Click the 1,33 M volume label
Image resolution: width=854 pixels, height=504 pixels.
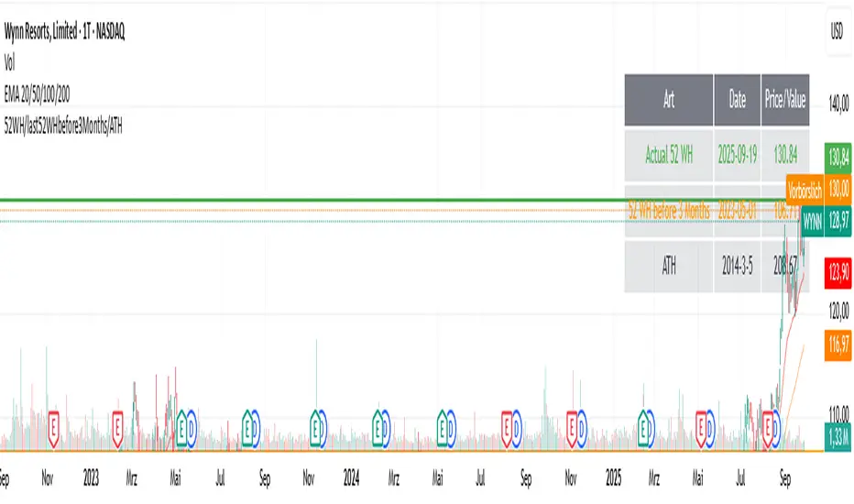tap(838, 436)
